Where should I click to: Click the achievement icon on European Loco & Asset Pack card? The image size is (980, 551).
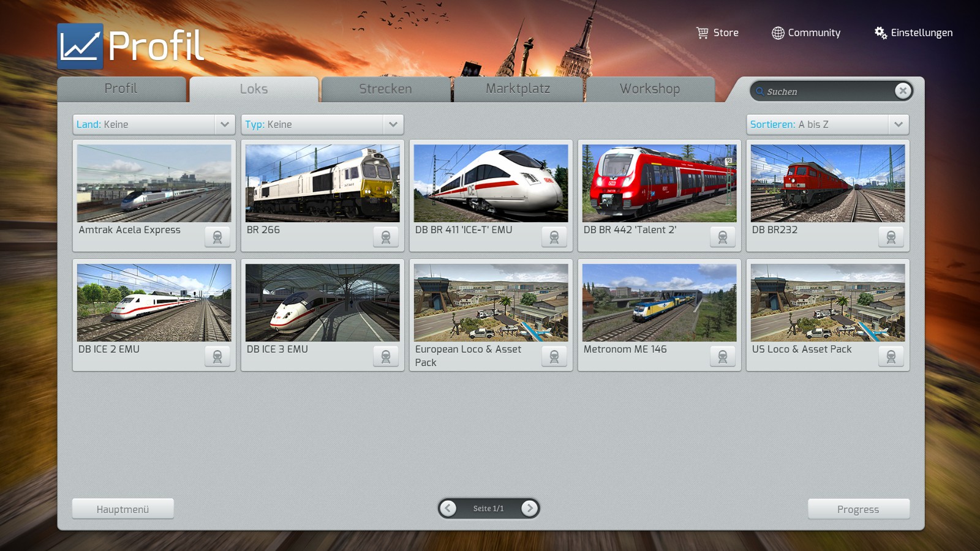(x=554, y=356)
